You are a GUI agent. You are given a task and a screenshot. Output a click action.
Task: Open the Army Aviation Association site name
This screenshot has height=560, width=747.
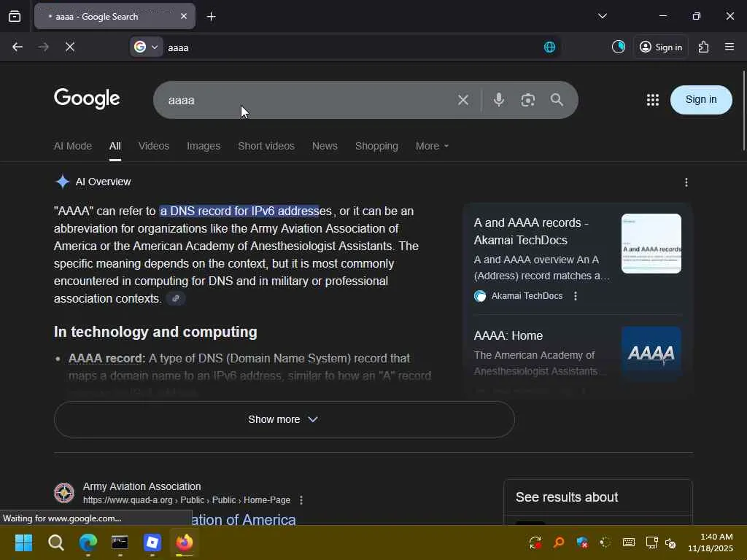point(142,486)
